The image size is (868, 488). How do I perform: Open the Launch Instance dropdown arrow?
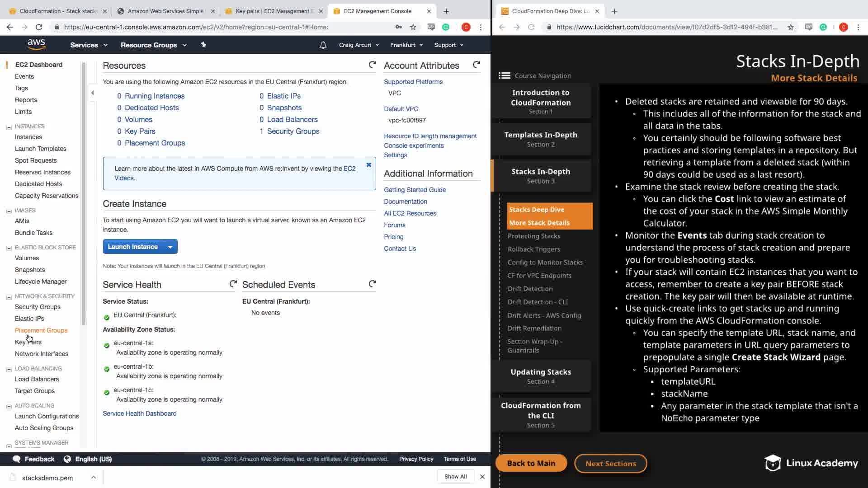pyautogui.click(x=170, y=247)
